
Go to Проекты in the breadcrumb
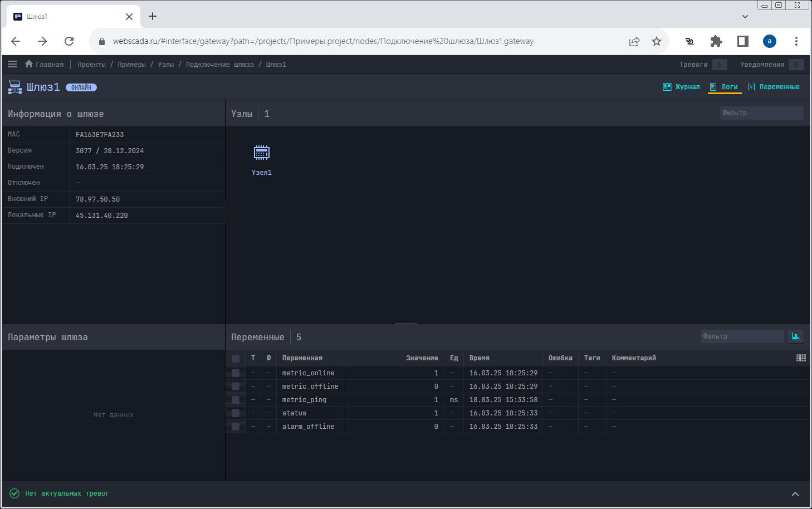click(x=91, y=65)
